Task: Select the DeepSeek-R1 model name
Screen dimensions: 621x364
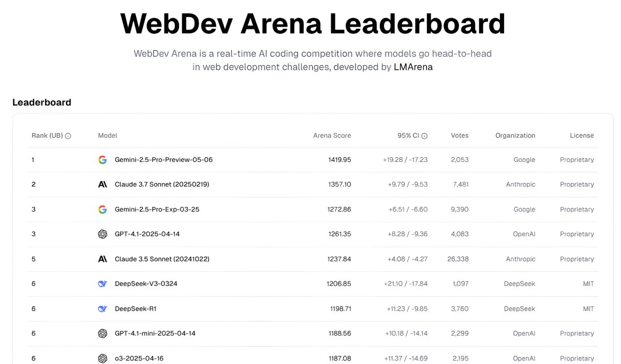Action: (x=136, y=309)
